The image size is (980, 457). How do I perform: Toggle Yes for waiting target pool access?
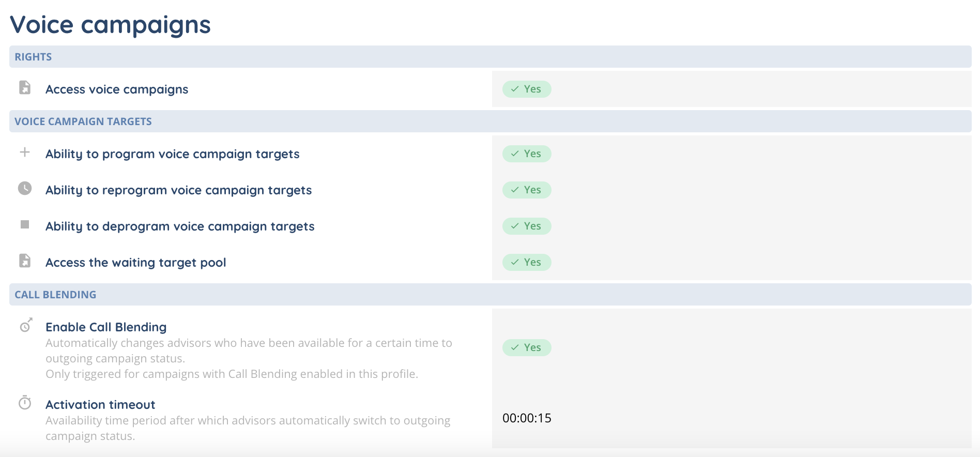(x=527, y=262)
